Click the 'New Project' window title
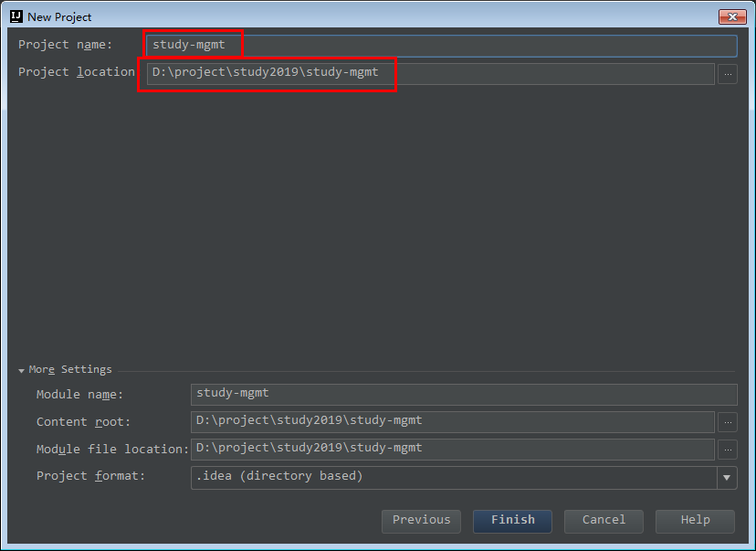Viewport: 756px width, 551px height. tap(59, 16)
